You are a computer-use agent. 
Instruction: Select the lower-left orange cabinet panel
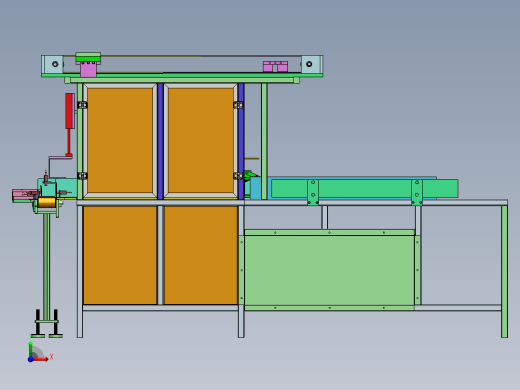[x=120, y=255]
